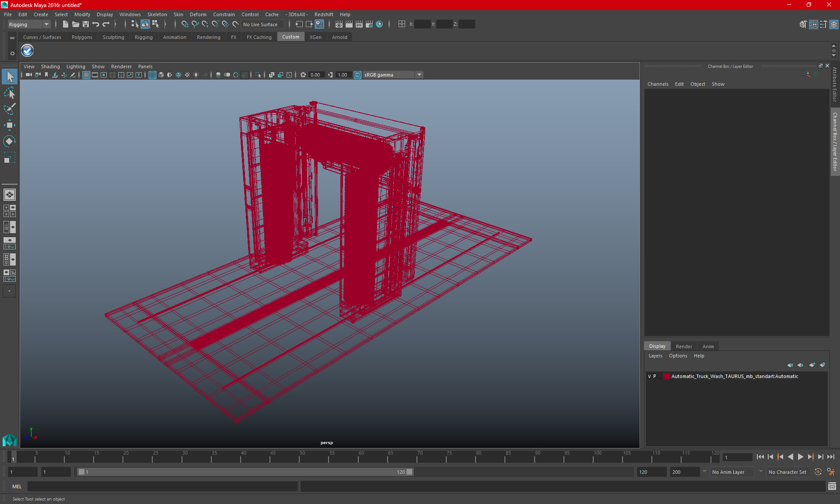
Task: Move selected layer up in list
Action: tap(790, 365)
